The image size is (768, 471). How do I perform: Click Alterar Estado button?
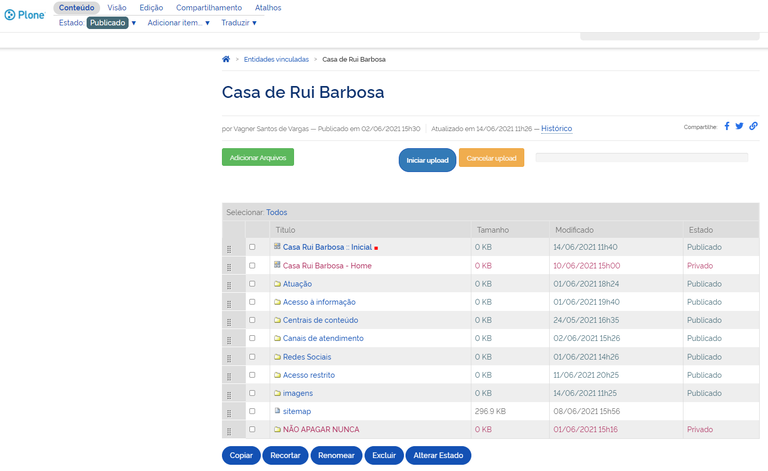click(x=438, y=455)
